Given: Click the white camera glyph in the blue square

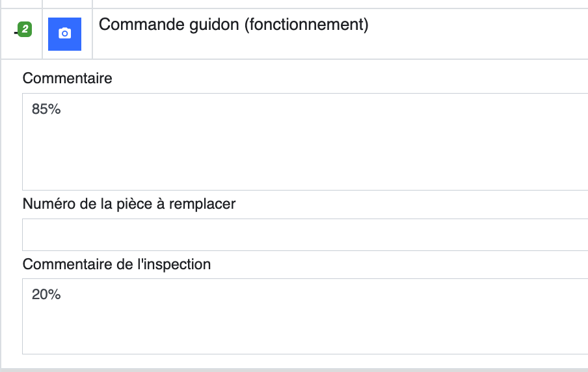Looking at the screenshot, I should click(64, 33).
